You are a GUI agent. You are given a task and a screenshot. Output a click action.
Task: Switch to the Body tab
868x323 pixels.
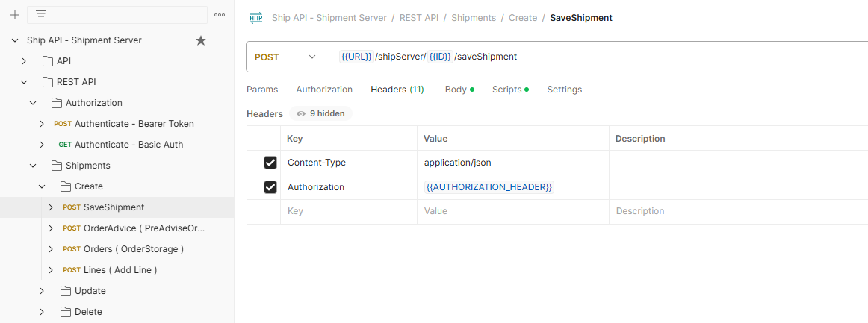456,90
